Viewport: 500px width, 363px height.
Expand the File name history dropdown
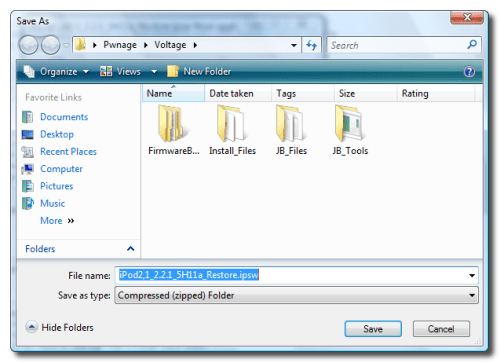(x=472, y=275)
